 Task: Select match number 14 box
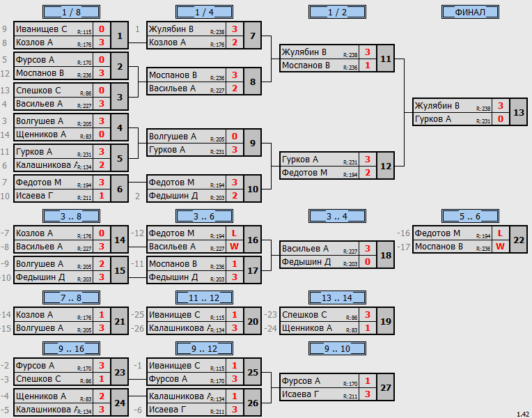[x=120, y=240]
